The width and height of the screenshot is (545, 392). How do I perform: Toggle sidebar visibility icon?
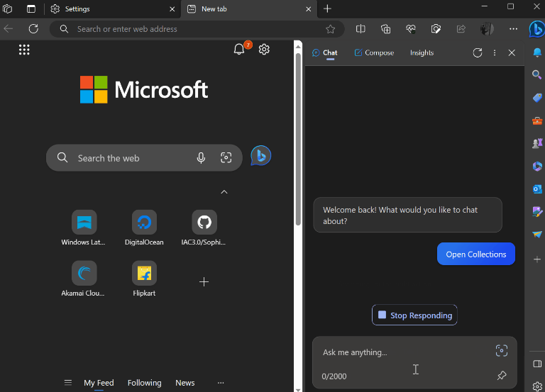(537, 364)
